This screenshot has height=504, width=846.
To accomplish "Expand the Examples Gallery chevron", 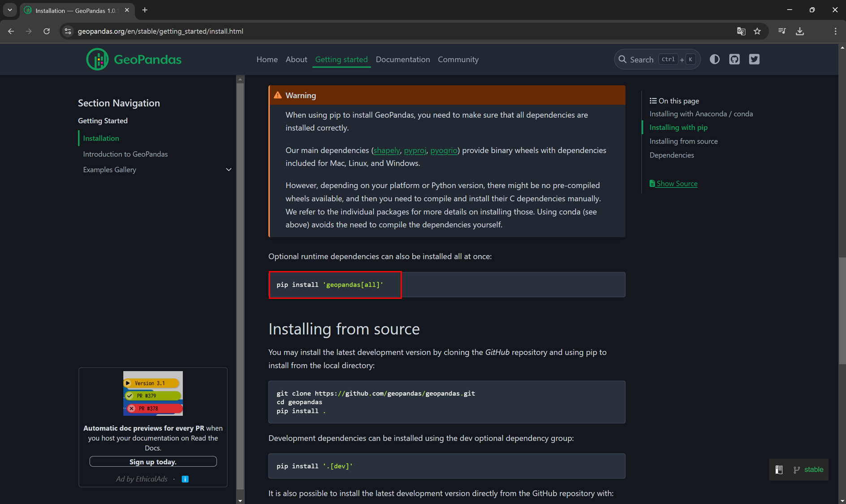I will click(229, 169).
